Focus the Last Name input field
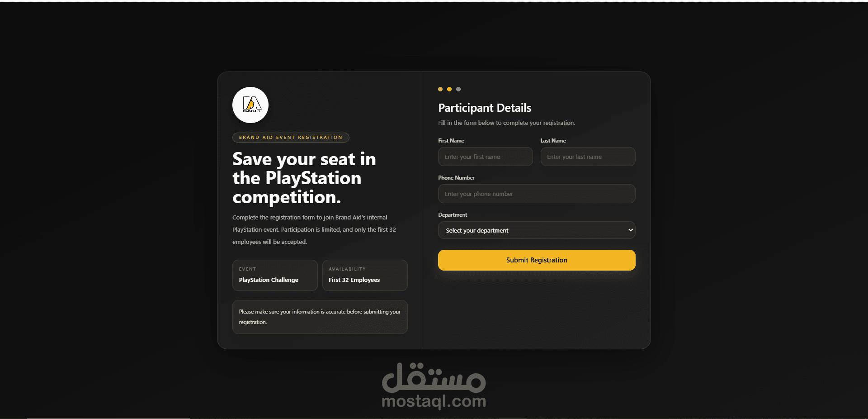Image resolution: width=868 pixels, height=419 pixels. (588, 157)
